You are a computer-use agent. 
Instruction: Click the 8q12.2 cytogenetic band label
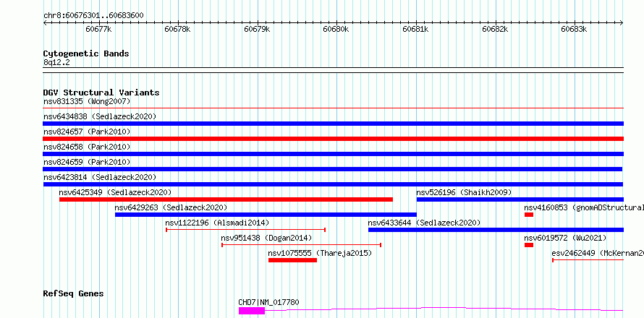tap(57, 62)
